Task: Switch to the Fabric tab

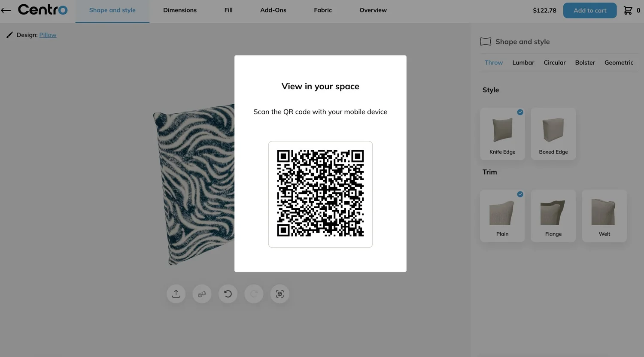Action: pos(323,10)
